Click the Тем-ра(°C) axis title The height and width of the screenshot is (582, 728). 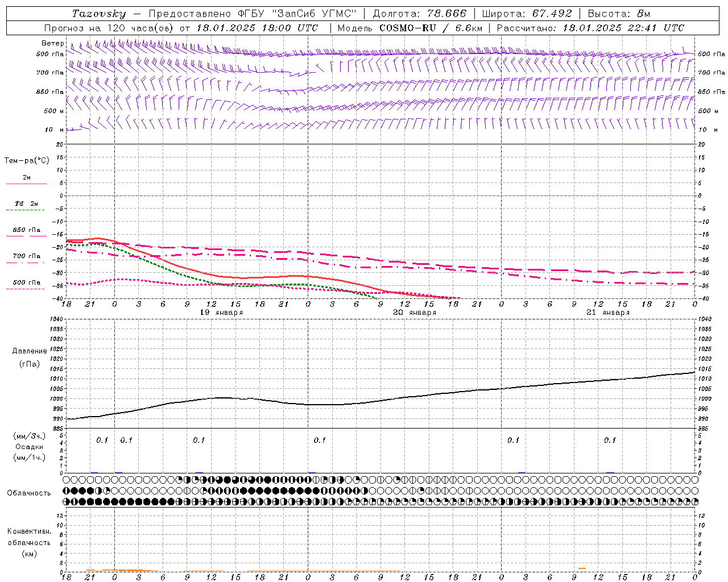pyautogui.click(x=27, y=161)
